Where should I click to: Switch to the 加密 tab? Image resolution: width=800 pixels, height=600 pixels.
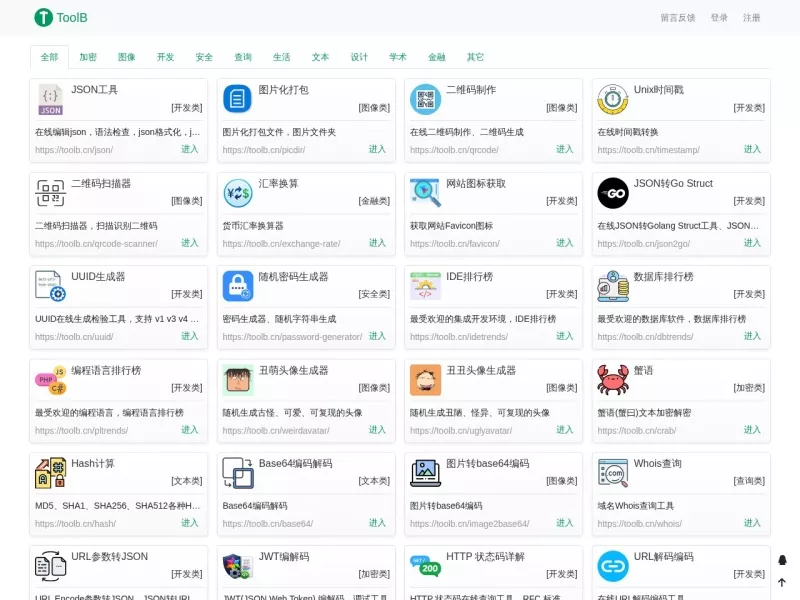(88, 57)
